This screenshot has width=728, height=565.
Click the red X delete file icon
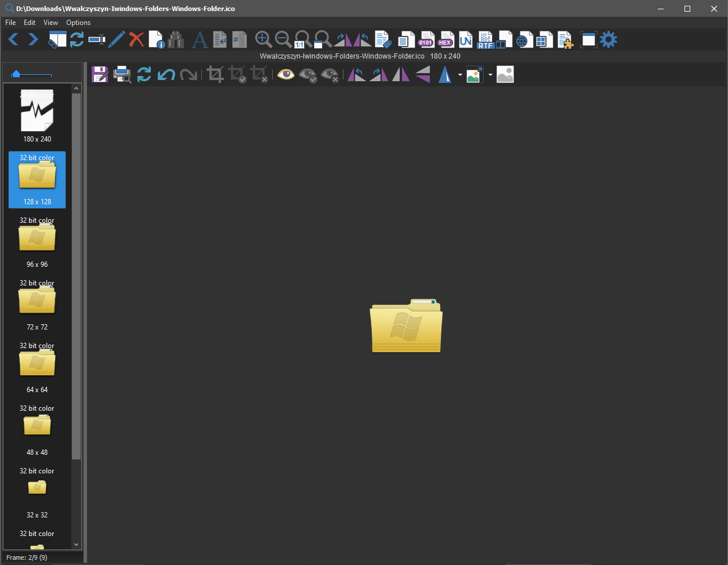136,39
